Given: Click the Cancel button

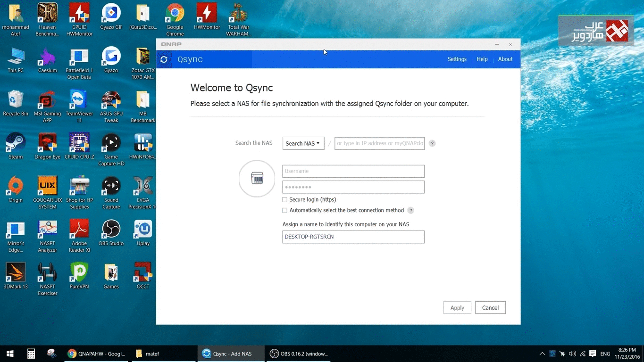Looking at the screenshot, I should point(490,308).
